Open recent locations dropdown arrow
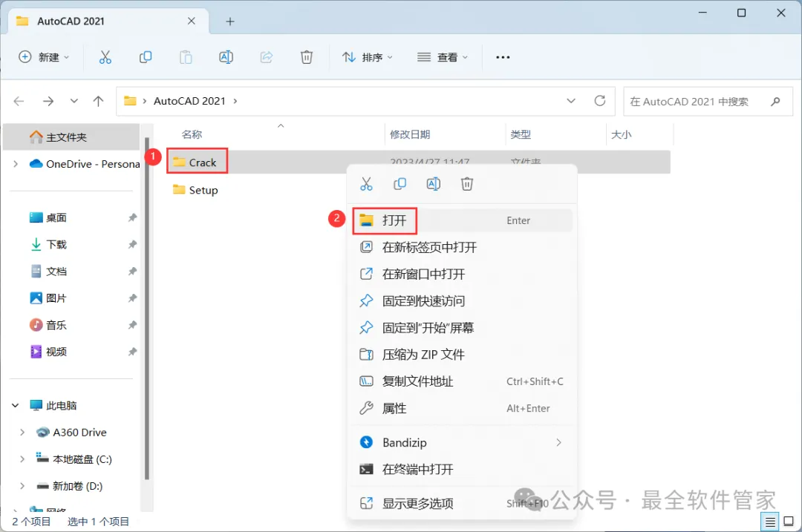This screenshot has width=802, height=532. coord(74,101)
